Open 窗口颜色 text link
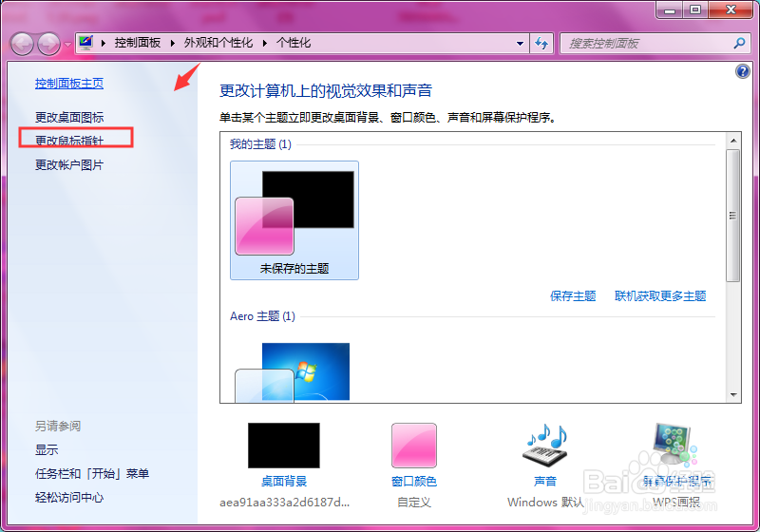The width and height of the screenshot is (760, 532). point(414,481)
